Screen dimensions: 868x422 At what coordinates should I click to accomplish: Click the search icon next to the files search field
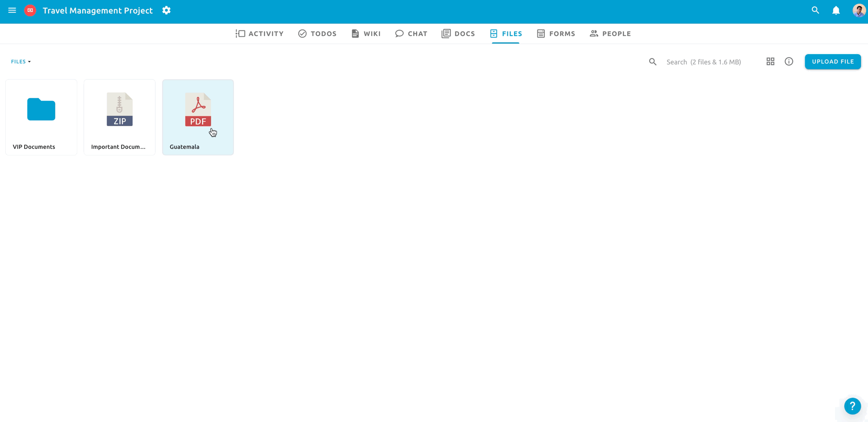[652, 62]
